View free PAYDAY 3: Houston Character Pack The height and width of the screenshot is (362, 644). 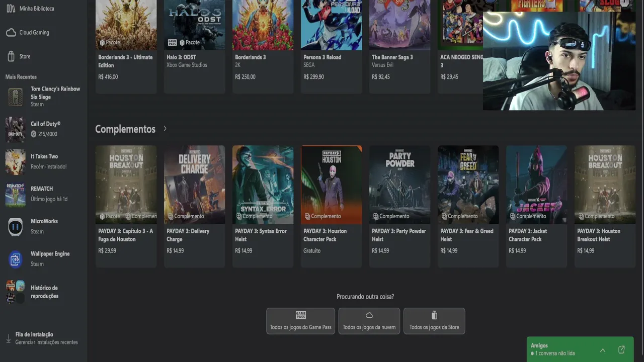pos(331,206)
